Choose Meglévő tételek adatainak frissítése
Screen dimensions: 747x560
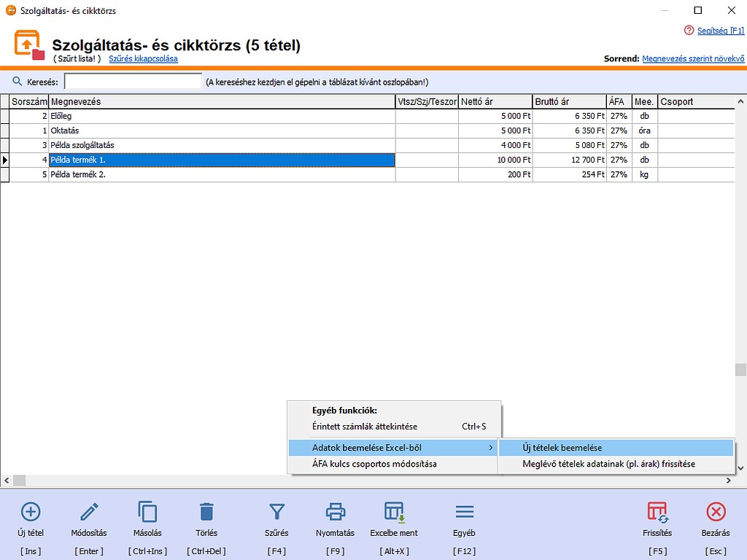tap(608, 464)
